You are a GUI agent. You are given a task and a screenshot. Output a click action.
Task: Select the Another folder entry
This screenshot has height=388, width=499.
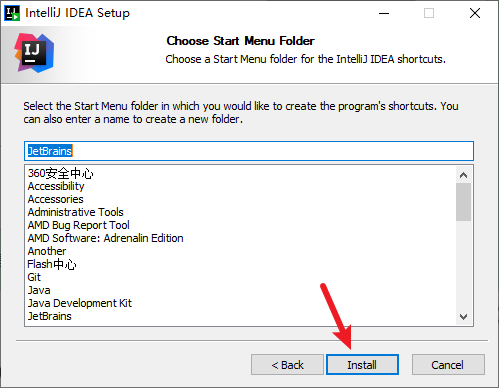coord(47,251)
